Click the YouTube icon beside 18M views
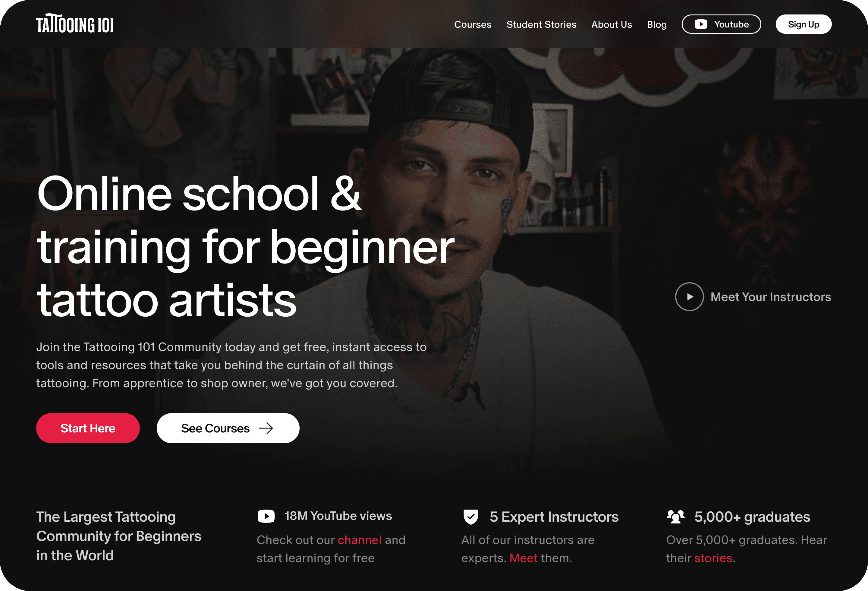This screenshot has width=868, height=591. [x=266, y=516]
